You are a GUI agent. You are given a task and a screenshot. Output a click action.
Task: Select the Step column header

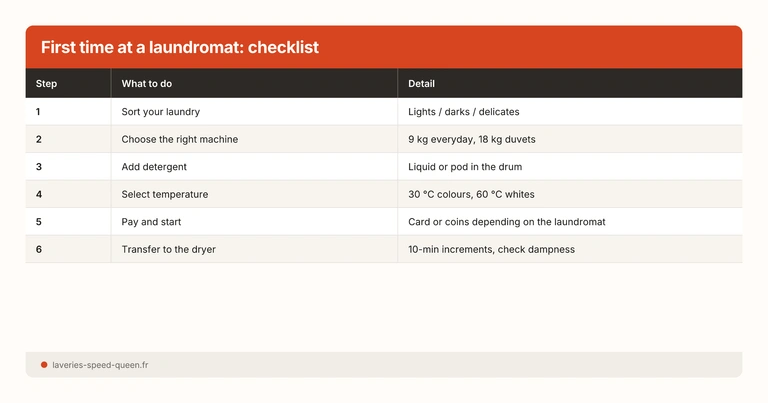pyautogui.click(x=47, y=83)
